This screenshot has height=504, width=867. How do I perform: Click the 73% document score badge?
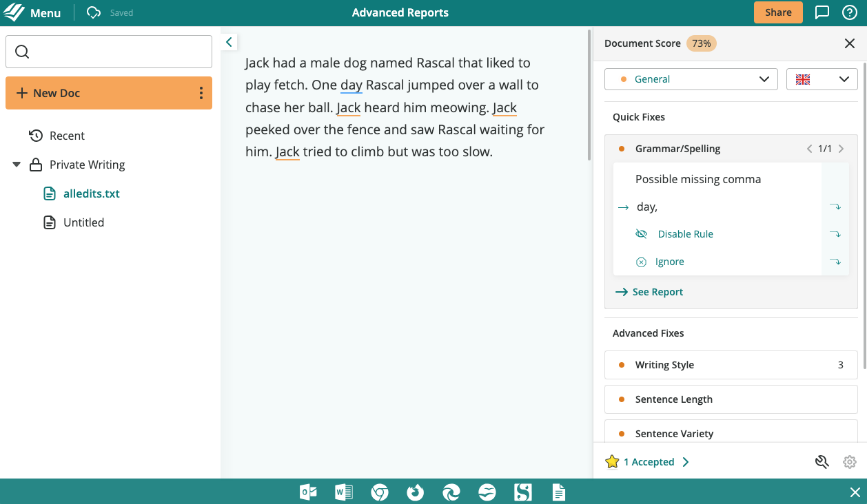coord(702,43)
